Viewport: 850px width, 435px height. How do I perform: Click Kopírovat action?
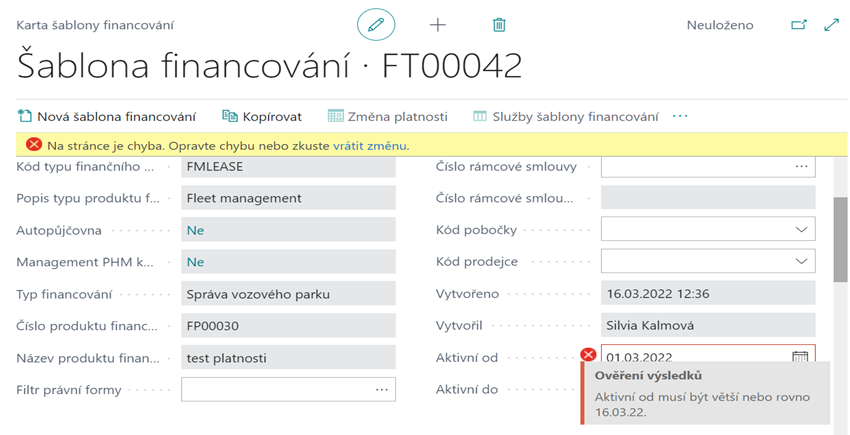(262, 116)
